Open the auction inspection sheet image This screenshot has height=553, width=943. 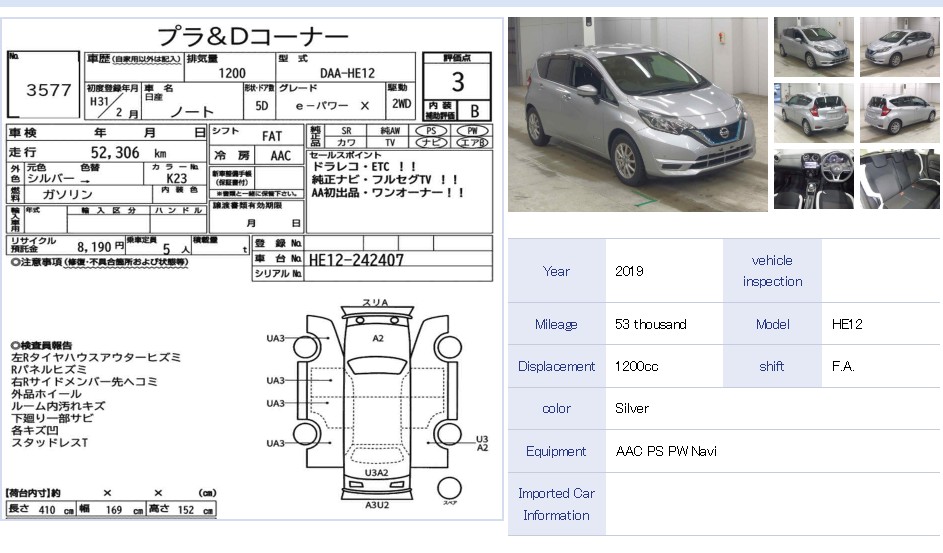(x=252, y=269)
